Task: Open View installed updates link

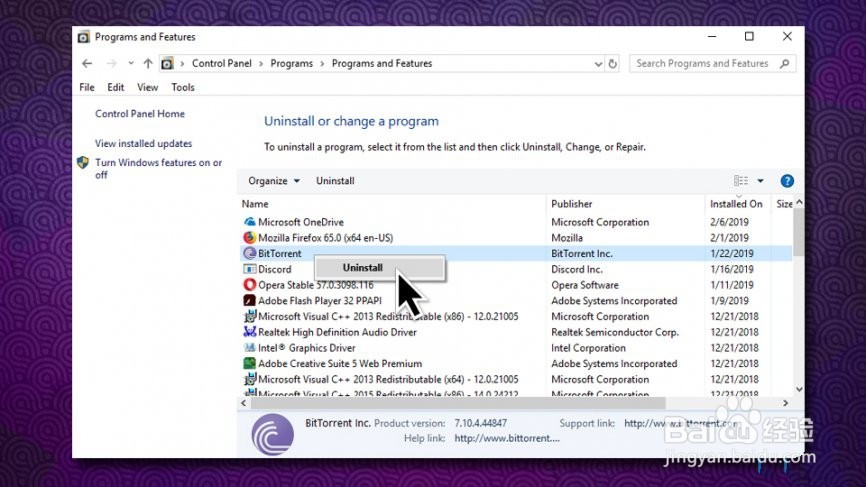Action: tap(144, 144)
